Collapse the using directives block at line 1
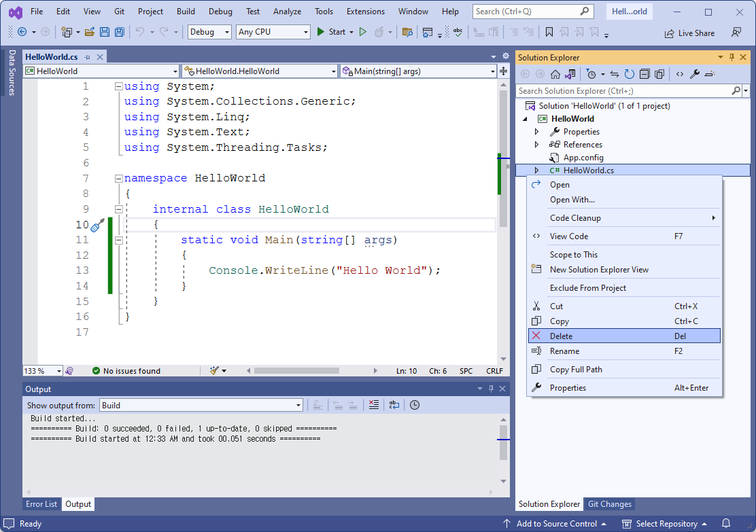756x532 pixels. [x=118, y=86]
